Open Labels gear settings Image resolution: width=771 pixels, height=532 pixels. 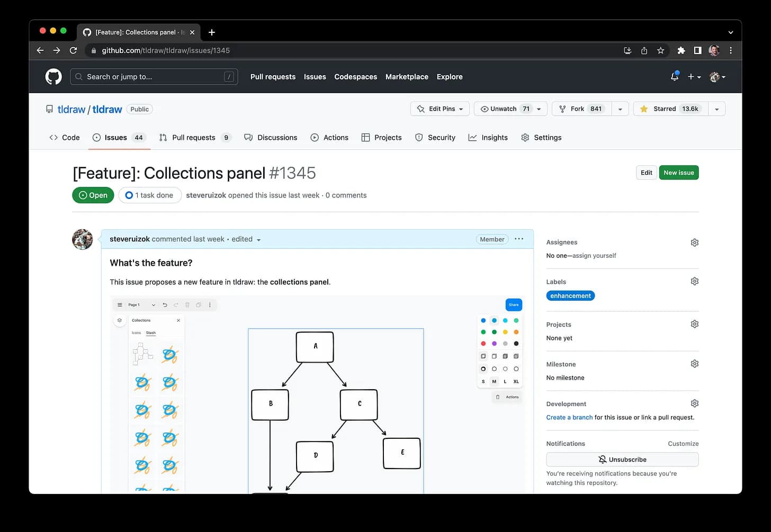click(x=694, y=281)
